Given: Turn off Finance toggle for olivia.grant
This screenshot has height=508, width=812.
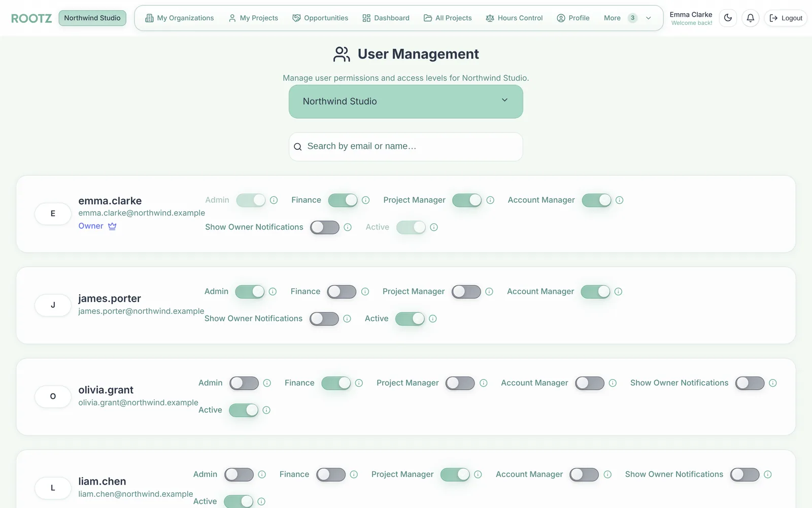Looking at the screenshot, I should coord(336,383).
